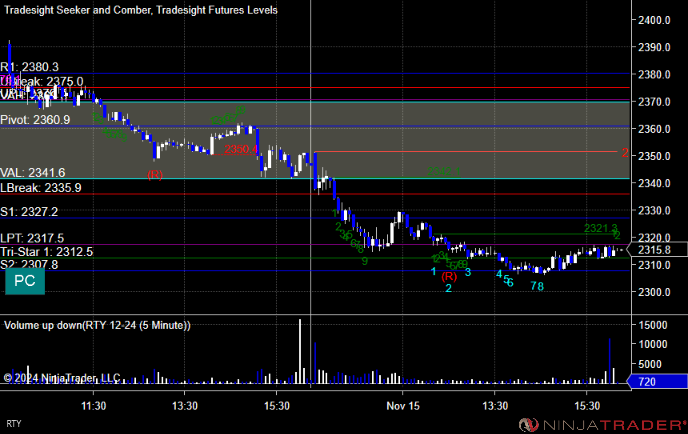Click the red (R) marker near VAL line
The image size is (688, 434).
point(155,175)
